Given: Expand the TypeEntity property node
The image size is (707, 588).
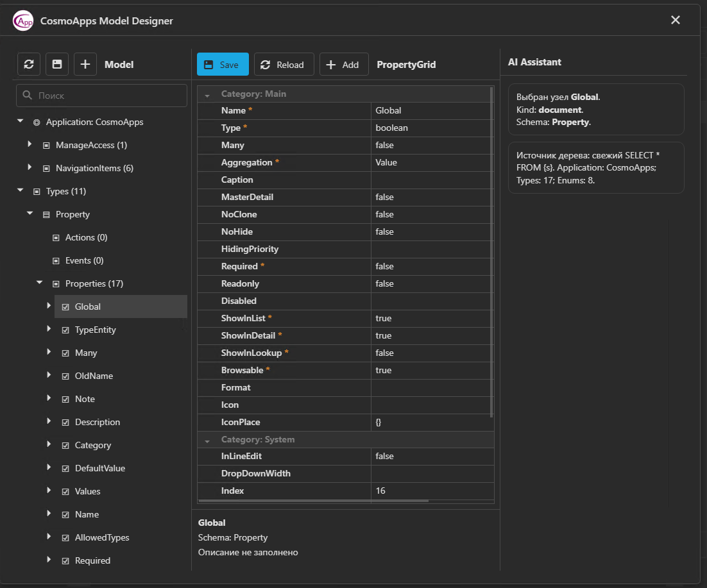Looking at the screenshot, I should tap(49, 329).
